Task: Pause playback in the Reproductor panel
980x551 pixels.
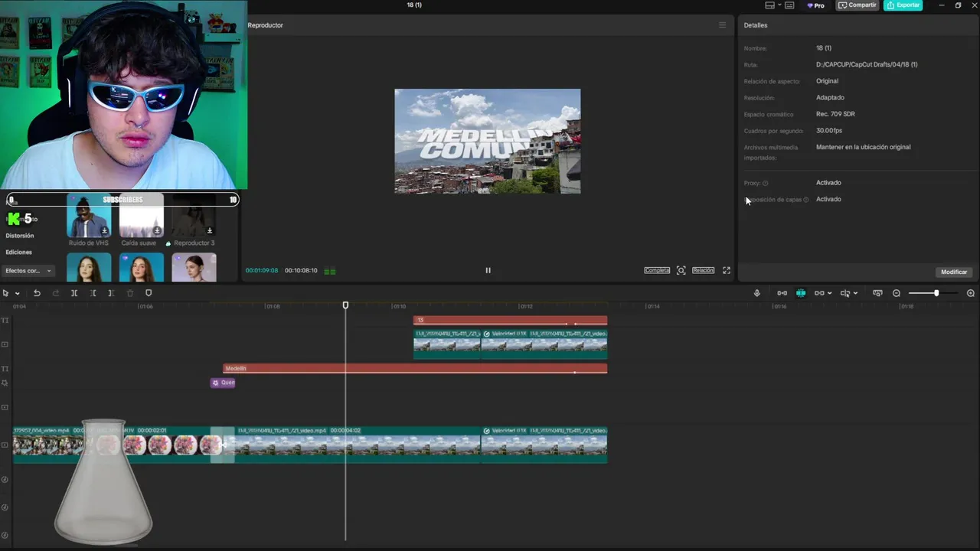Action: tap(488, 270)
